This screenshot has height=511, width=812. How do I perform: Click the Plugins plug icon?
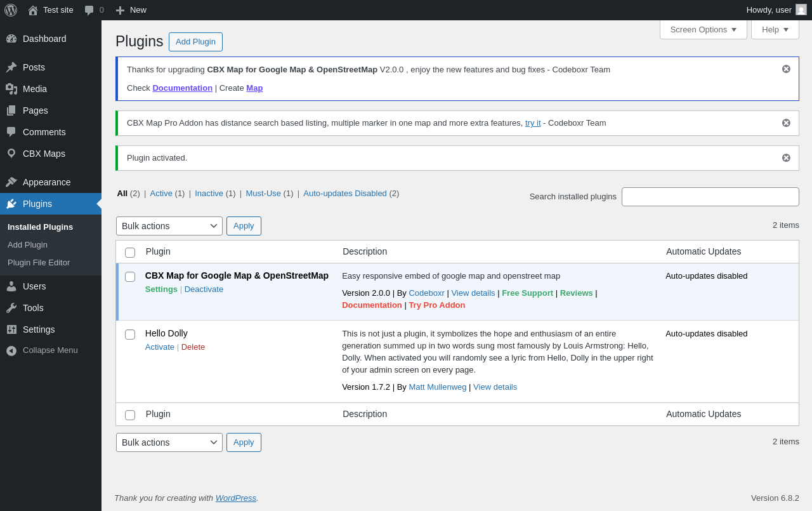coord(11,204)
